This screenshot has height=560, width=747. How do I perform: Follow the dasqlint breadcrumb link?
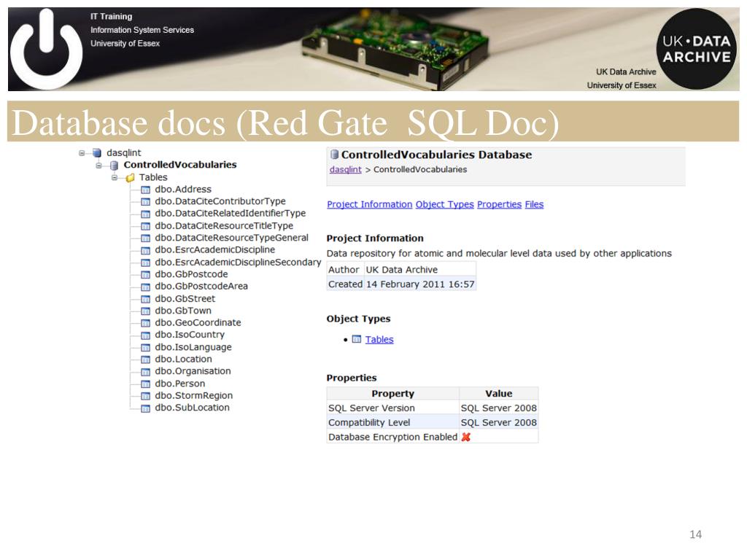tap(345, 169)
